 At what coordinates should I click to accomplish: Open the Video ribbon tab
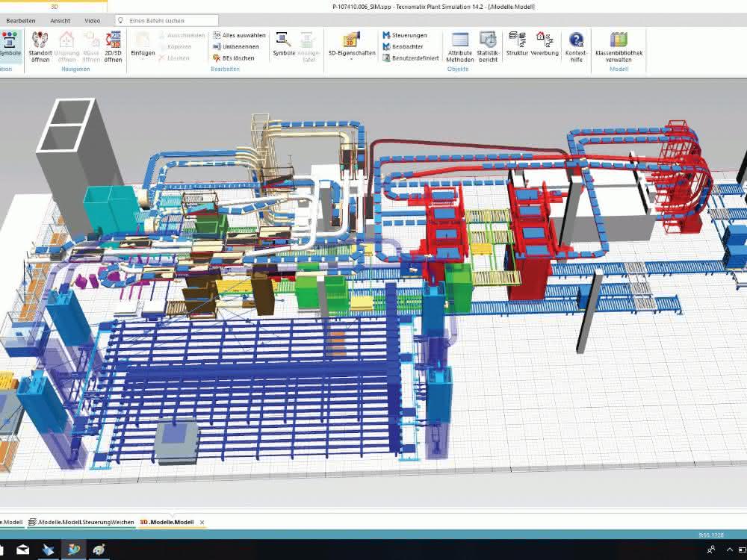click(x=93, y=20)
